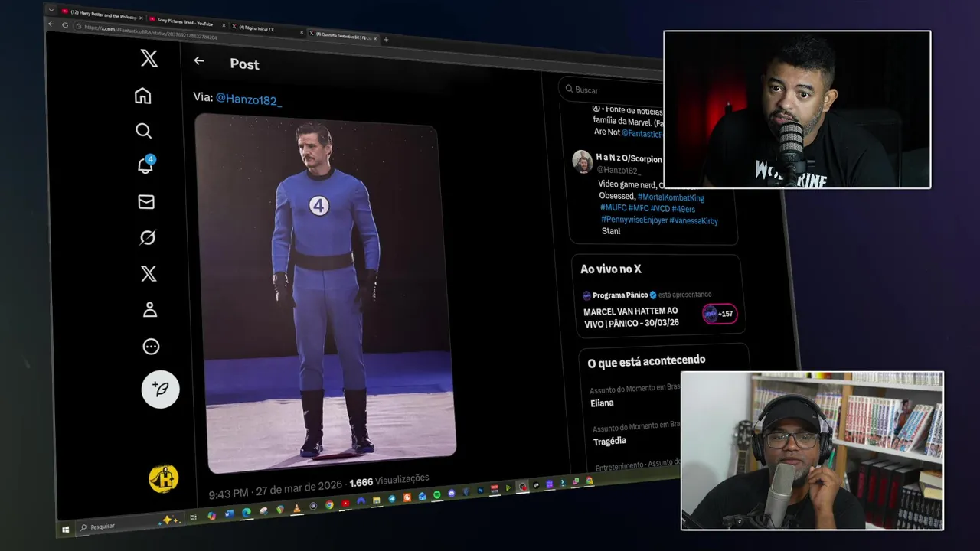Click the browser back arrow
Image resolution: width=980 pixels, height=551 pixels.
(x=51, y=24)
